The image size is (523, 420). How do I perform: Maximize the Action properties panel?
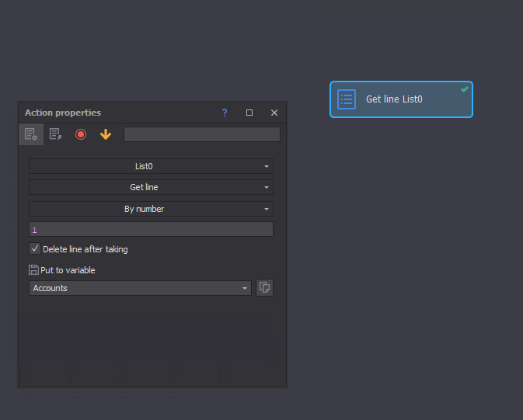click(249, 113)
